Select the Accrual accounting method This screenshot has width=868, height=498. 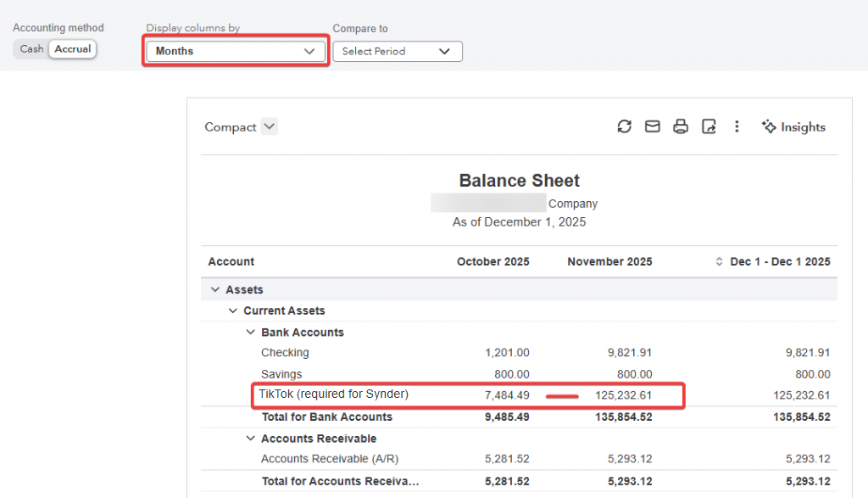click(x=73, y=49)
